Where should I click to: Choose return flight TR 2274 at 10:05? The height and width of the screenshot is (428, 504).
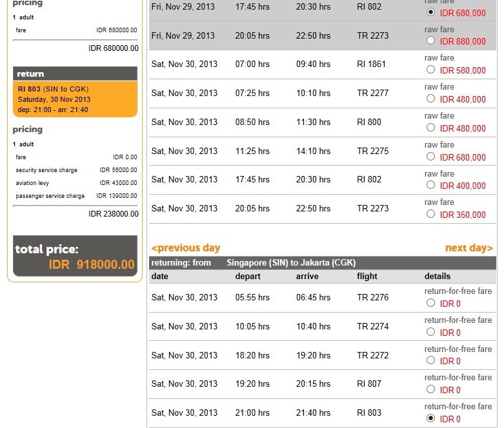[430, 332]
